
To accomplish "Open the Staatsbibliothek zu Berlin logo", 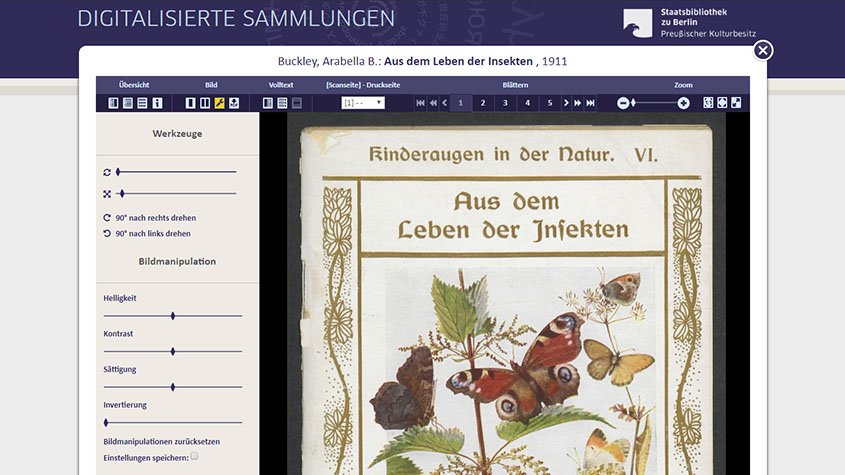I will [689, 23].
